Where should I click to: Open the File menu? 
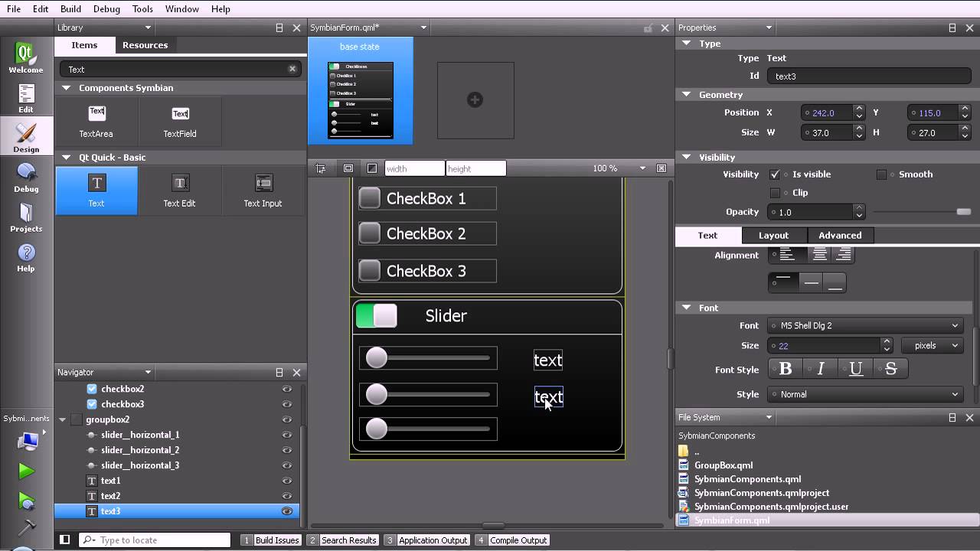[14, 8]
